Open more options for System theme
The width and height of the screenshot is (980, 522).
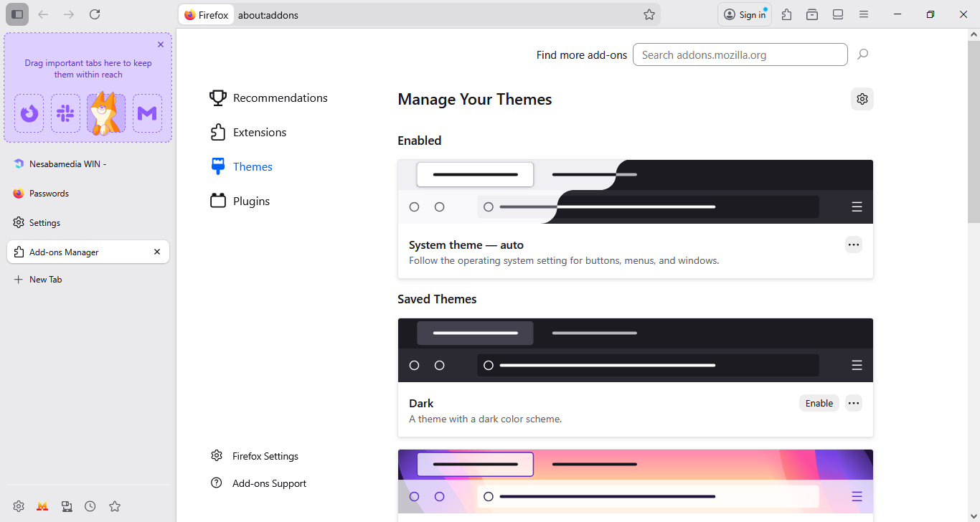pyautogui.click(x=853, y=245)
